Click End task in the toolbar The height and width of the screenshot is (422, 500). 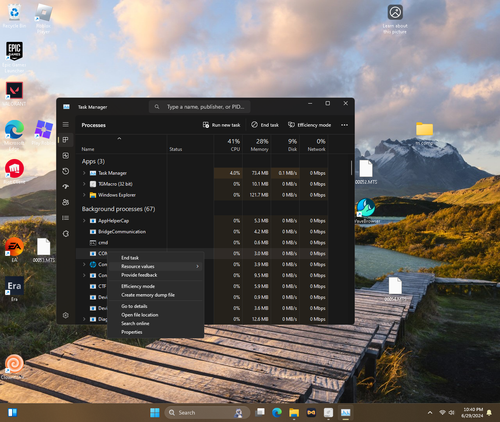[265, 125]
